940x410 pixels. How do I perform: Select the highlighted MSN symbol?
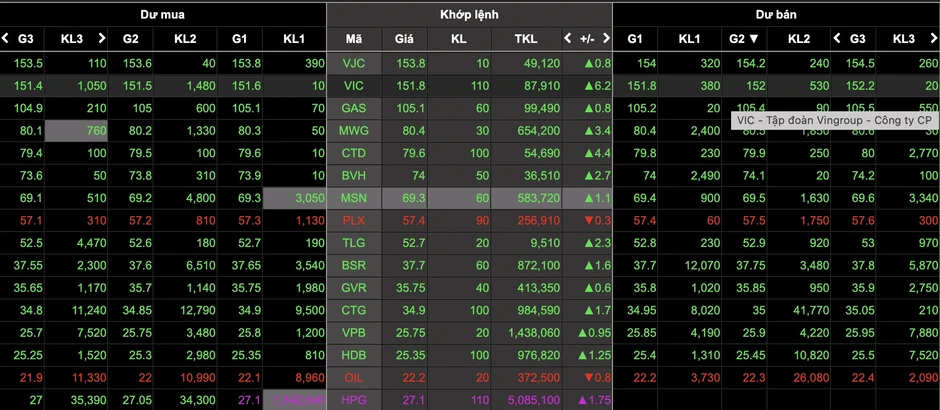[354, 198]
